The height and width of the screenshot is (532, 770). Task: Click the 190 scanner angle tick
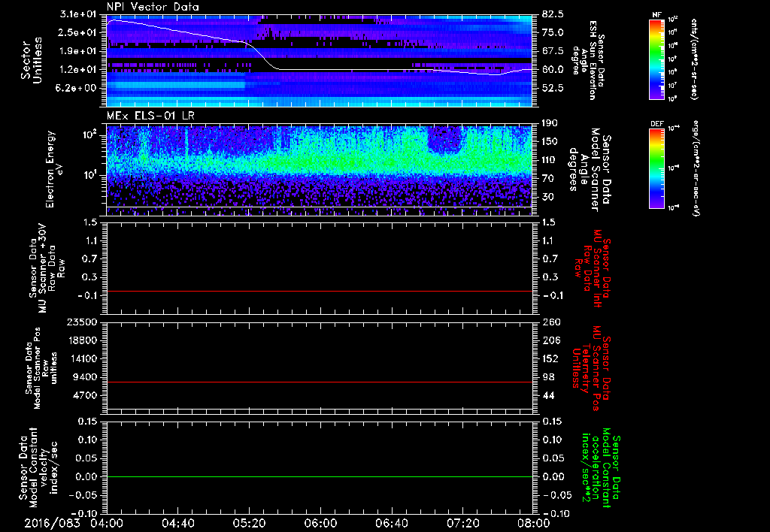pos(550,123)
